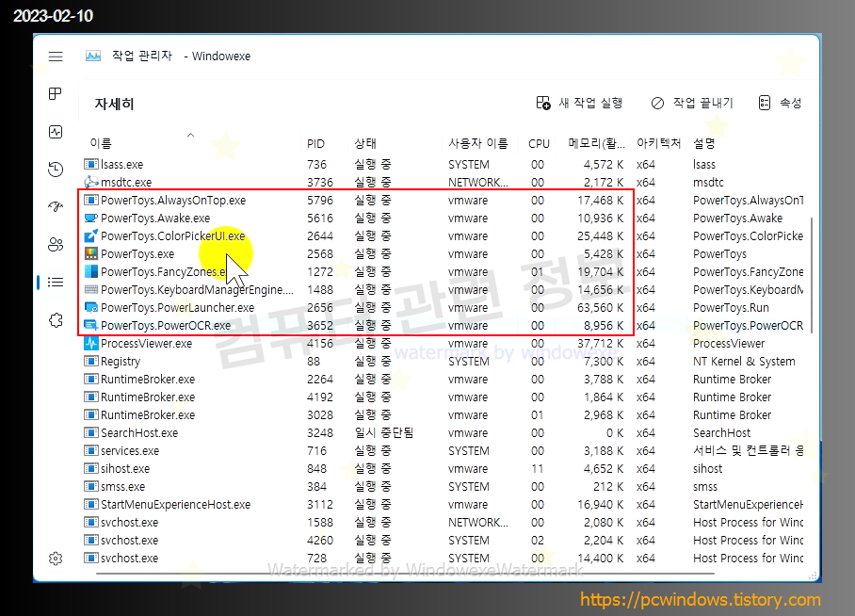Screen dimensions: 855x616
Task: Click the PowerToys.PowerLauncher.exe icon
Action: tap(91, 307)
